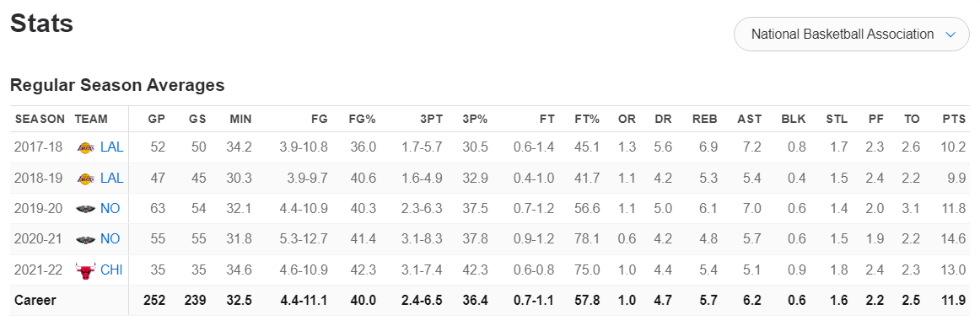Image resolution: width=980 pixels, height=331 pixels.
Task: Click the Pelicans logo in 2020-21 row
Action: 85,239
